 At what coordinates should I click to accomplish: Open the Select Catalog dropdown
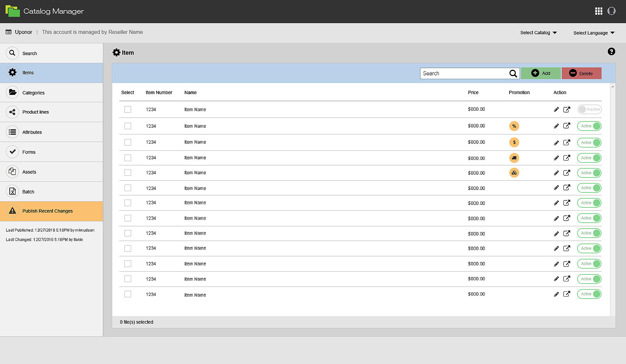[x=538, y=33]
